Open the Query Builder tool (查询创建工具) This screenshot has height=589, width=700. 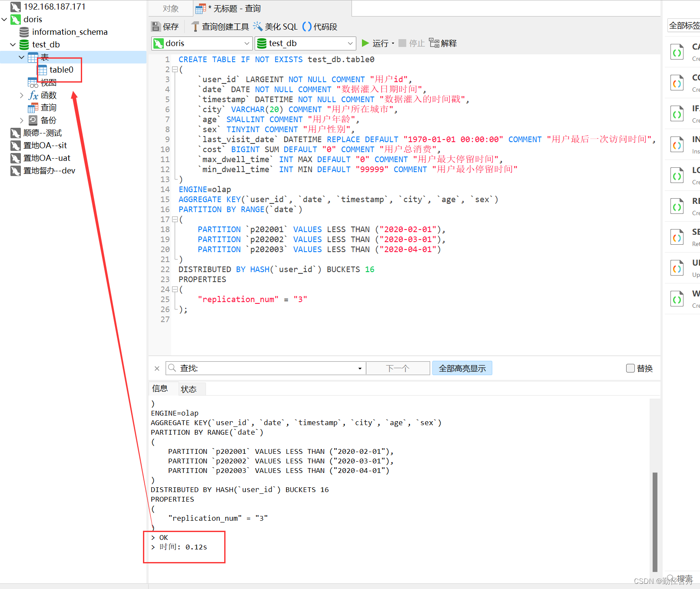click(x=220, y=27)
